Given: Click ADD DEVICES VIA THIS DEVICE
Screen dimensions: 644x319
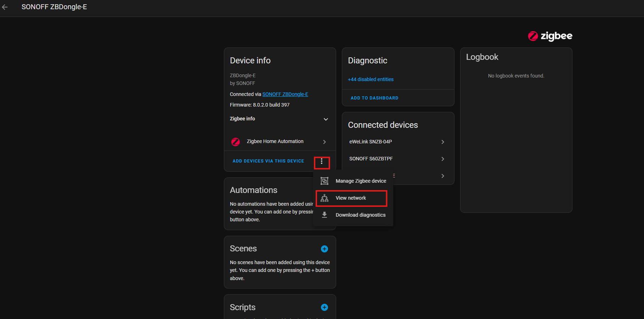Looking at the screenshot, I should click(268, 161).
